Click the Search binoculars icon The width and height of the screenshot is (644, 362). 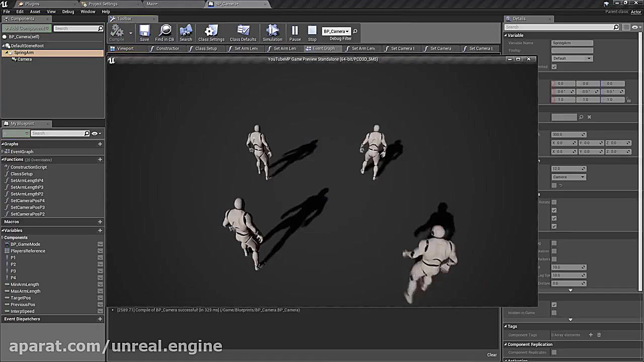point(186,31)
